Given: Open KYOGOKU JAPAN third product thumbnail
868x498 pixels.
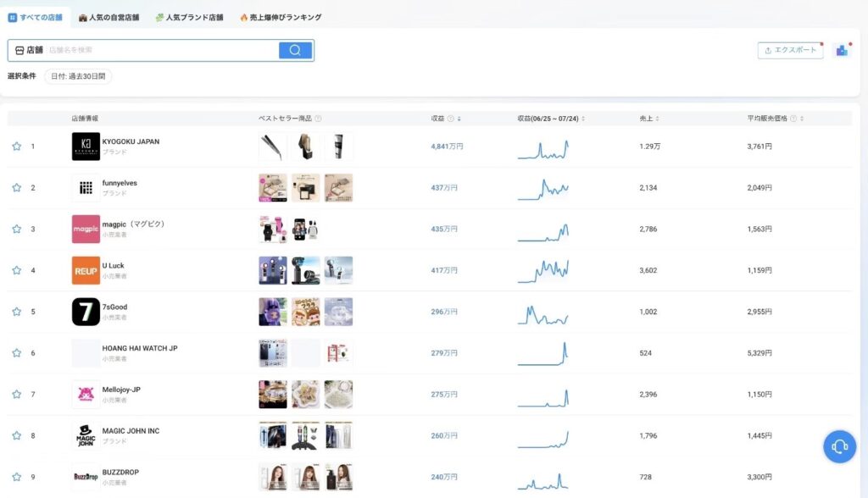Looking at the screenshot, I should coord(338,147).
